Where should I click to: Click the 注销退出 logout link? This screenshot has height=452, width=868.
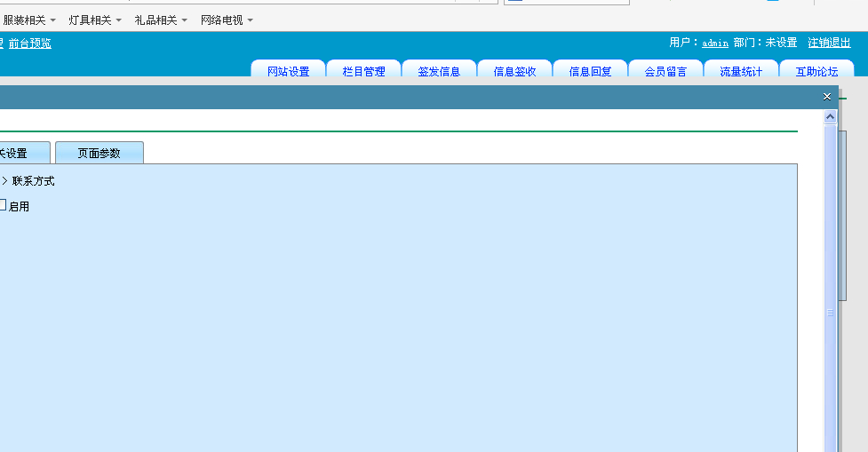[x=829, y=43]
